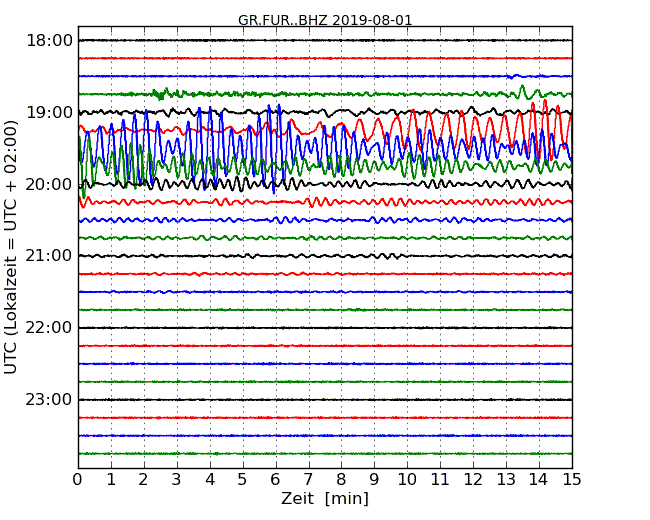Click the 18:00 time label
650x520 pixels.
49,41
